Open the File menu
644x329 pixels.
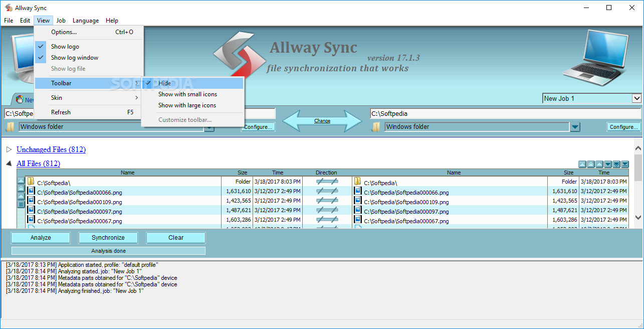click(9, 21)
